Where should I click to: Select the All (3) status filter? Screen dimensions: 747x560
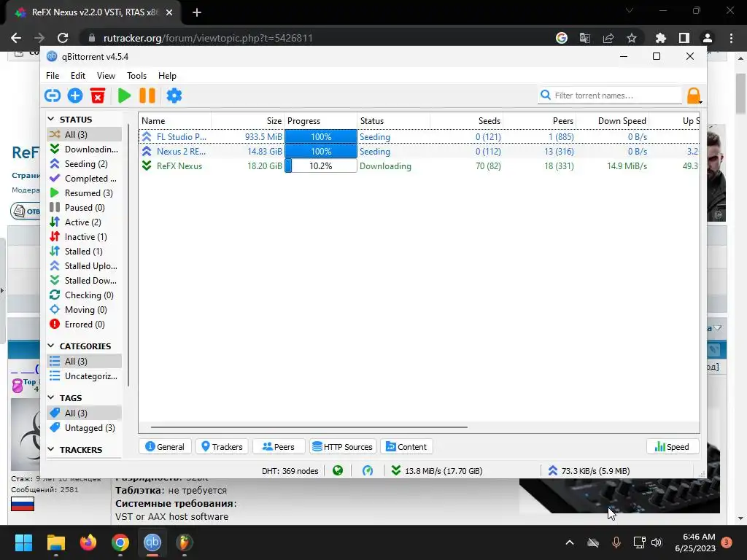pyautogui.click(x=85, y=134)
